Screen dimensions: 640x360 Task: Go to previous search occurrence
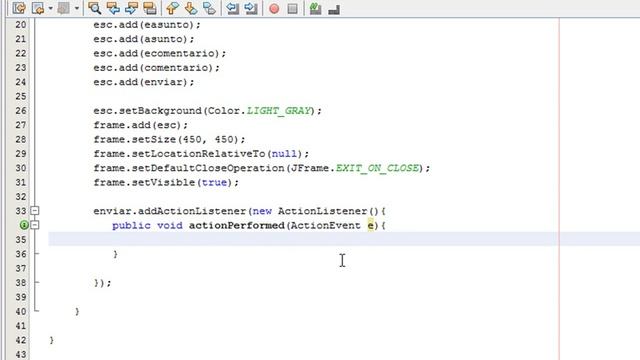click(113, 8)
